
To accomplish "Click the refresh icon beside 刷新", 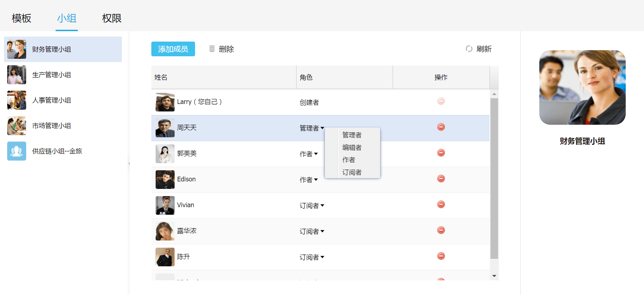I will click(469, 49).
